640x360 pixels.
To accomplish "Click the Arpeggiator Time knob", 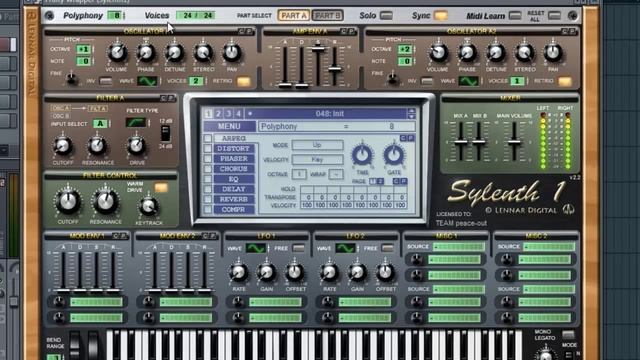I will coord(362,156).
